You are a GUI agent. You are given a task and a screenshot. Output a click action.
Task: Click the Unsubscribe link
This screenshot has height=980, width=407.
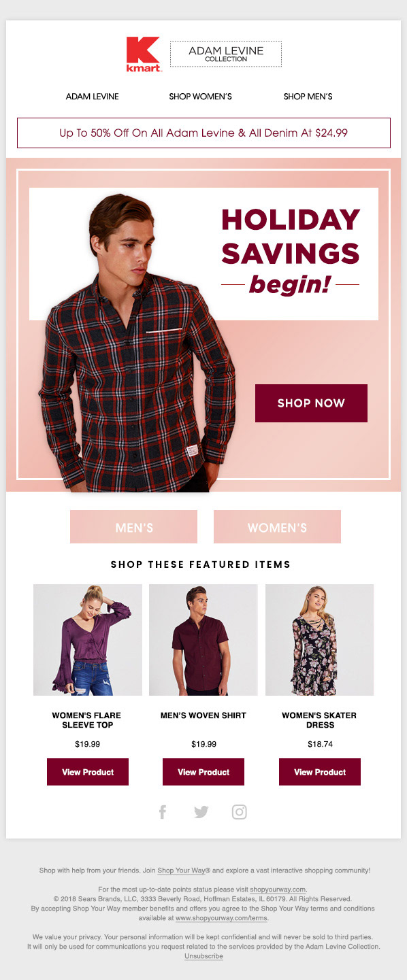tap(203, 956)
